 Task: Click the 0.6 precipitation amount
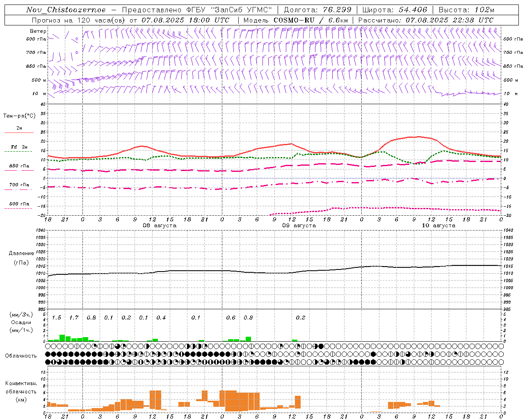click(231, 318)
